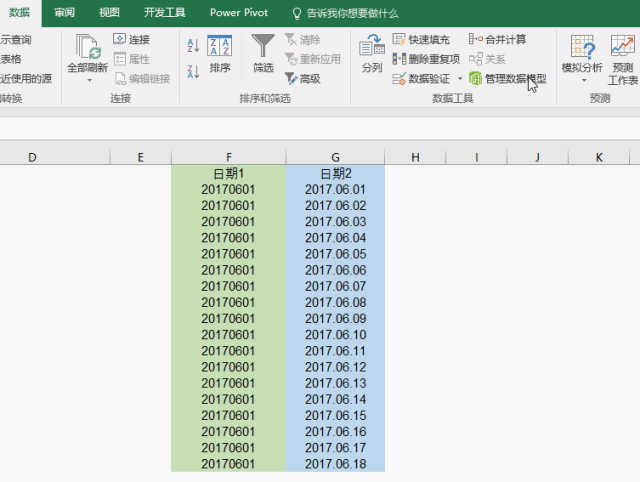Screen dimensions: 640x482
Task: Click the Relationships icon
Action: point(476,59)
